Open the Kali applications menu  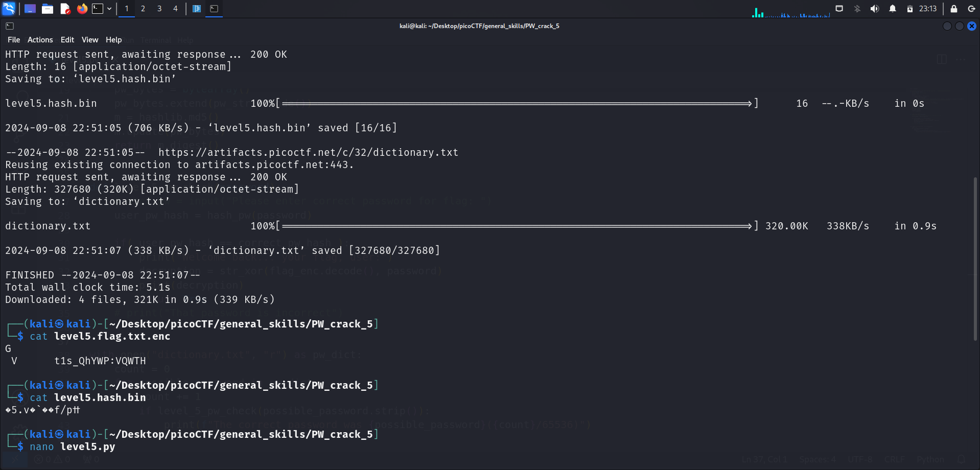click(x=9, y=8)
